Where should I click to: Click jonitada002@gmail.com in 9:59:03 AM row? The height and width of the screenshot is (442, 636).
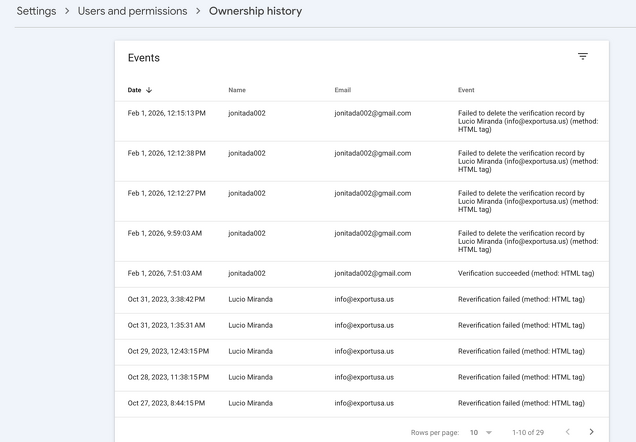coord(372,233)
